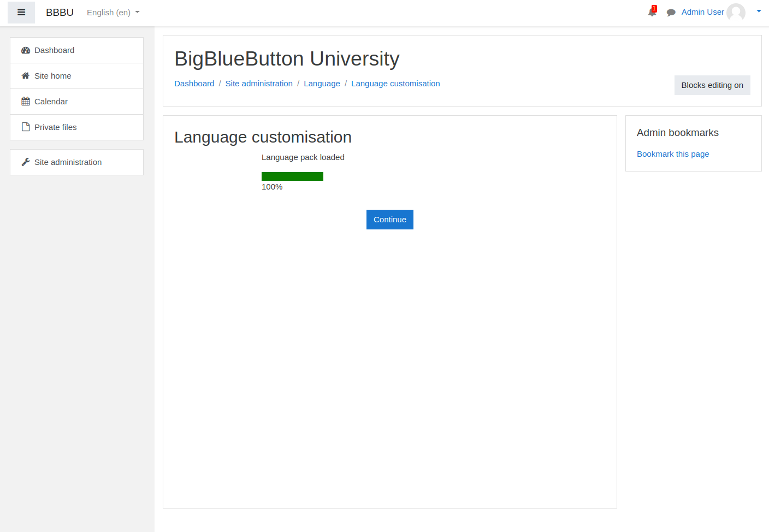The height and width of the screenshot is (532, 769).
Task: Go to Site home in sidebar
Action: click(x=76, y=76)
